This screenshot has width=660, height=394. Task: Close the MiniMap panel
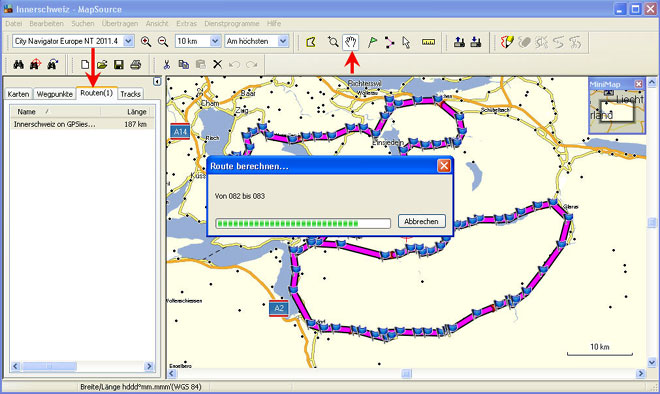[639, 84]
